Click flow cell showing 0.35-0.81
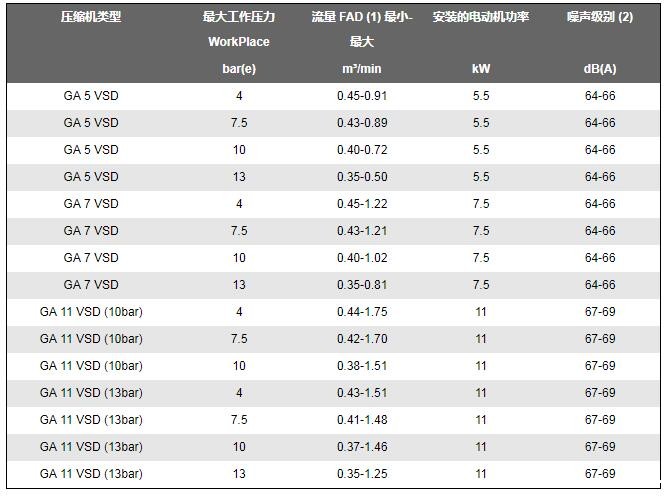Screen dimensions: 670x497 (x=361, y=285)
